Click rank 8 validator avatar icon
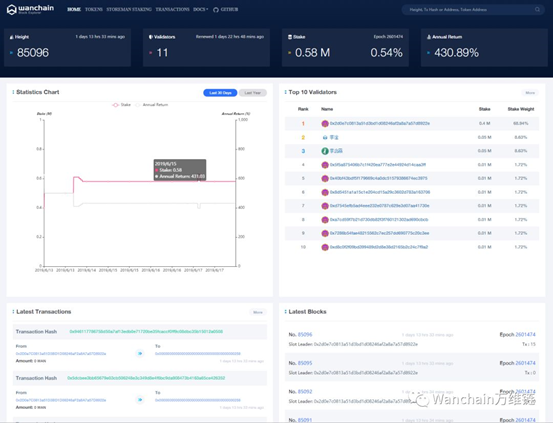Viewport: 553px width, 423px height. (x=325, y=220)
